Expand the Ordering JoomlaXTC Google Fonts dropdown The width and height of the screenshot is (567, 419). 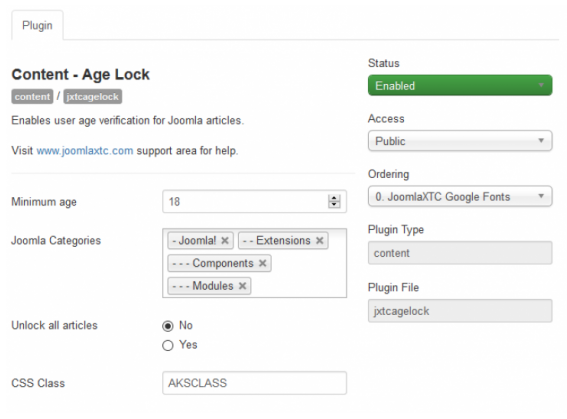coord(460,197)
